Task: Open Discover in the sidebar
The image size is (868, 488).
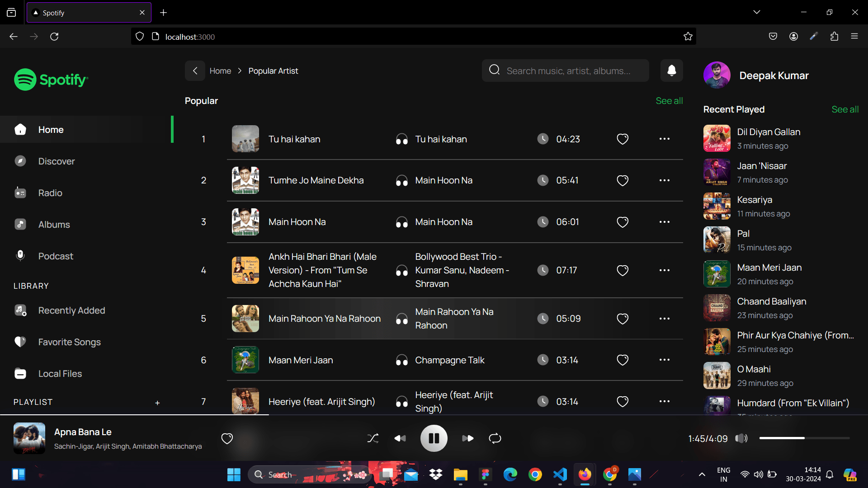Action: click(x=57, y=161)
